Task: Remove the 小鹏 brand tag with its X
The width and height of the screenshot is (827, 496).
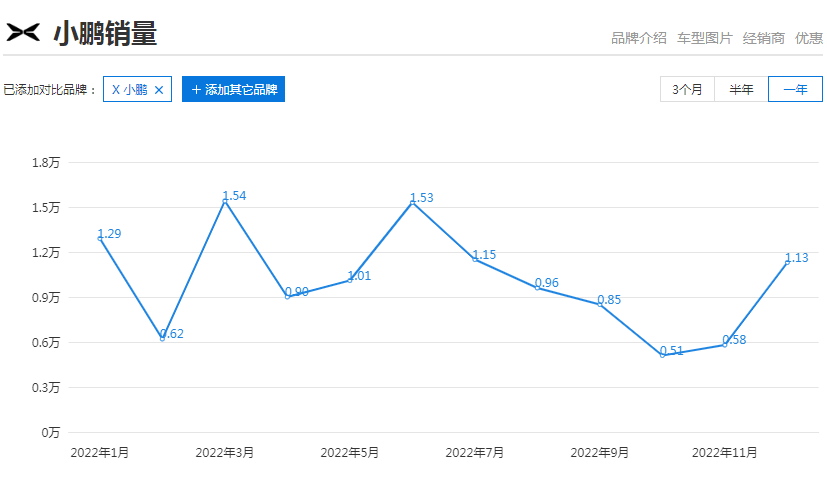Action: pyautogui.click(x=159, y=90)
